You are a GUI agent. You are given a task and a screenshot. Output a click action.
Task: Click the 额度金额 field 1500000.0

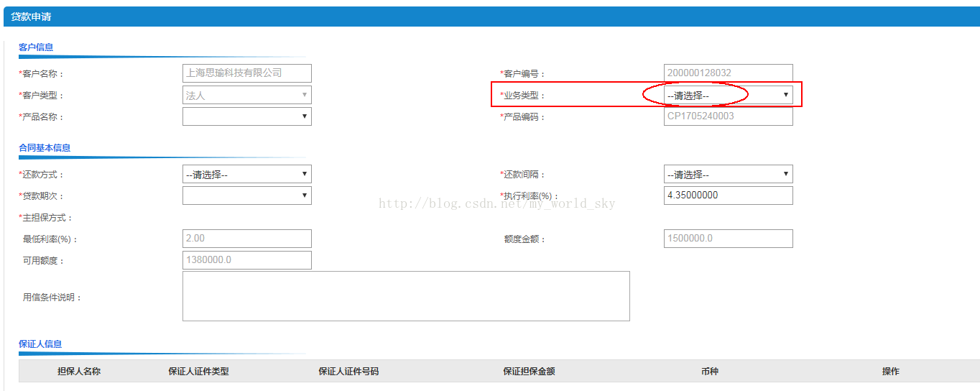(728, 239)
